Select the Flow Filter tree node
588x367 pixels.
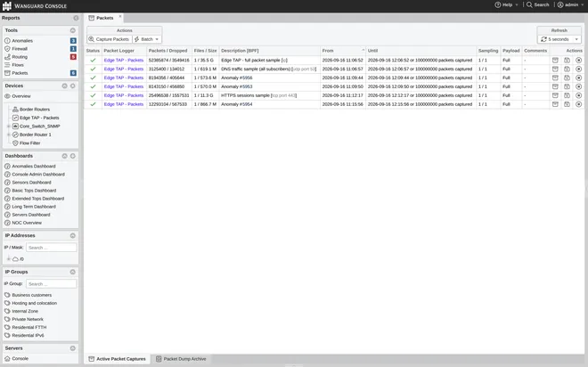[29, 143]
